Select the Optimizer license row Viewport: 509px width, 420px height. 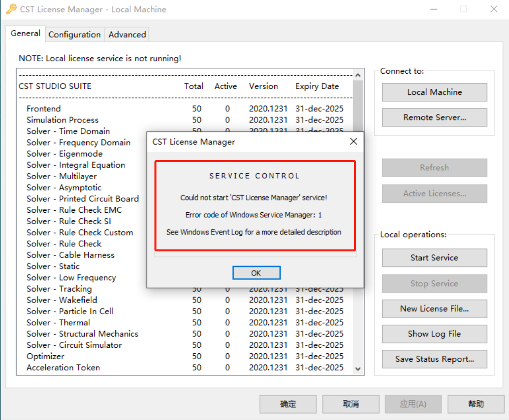(x=185, y=356)
